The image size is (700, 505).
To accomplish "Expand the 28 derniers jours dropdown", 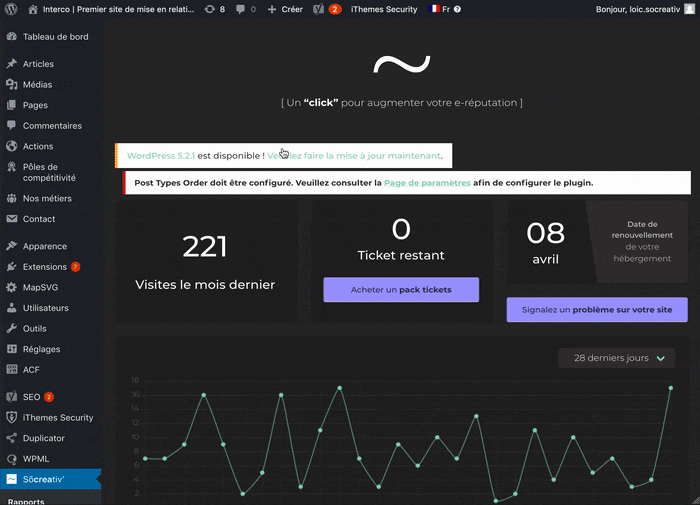I will point(616,358).
